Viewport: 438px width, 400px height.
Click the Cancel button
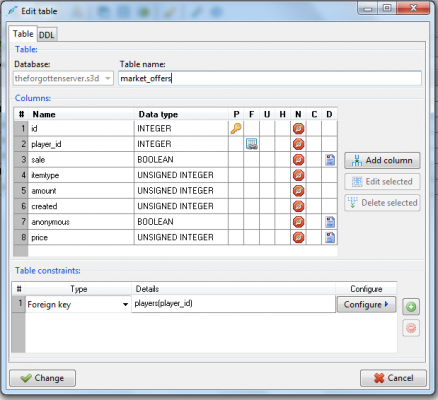[x=393, y=378]
